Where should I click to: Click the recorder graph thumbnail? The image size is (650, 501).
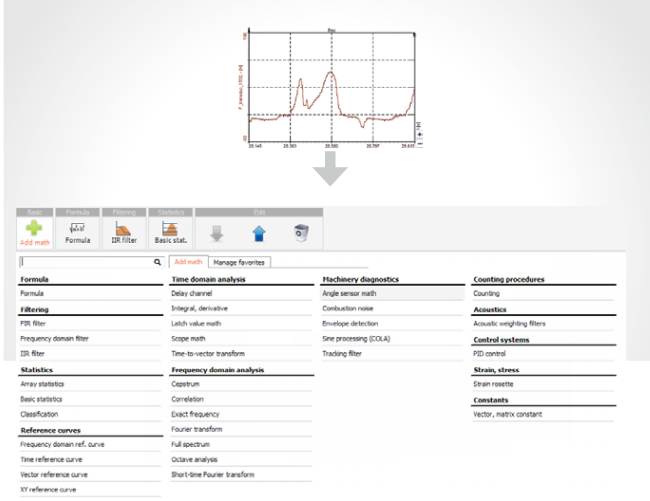point(330,88)
